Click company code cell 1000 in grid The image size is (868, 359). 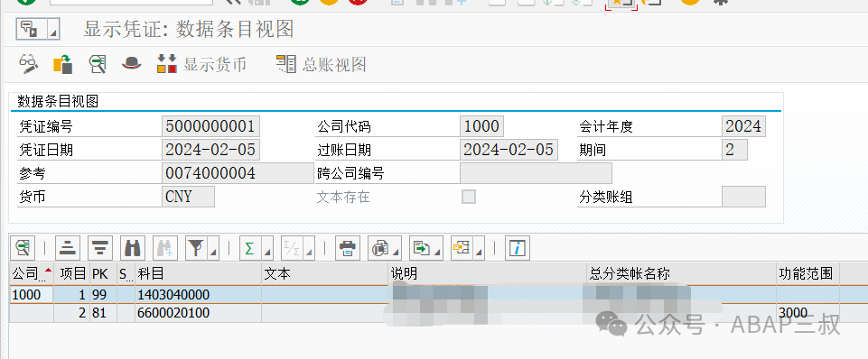[x=32, y=295]
